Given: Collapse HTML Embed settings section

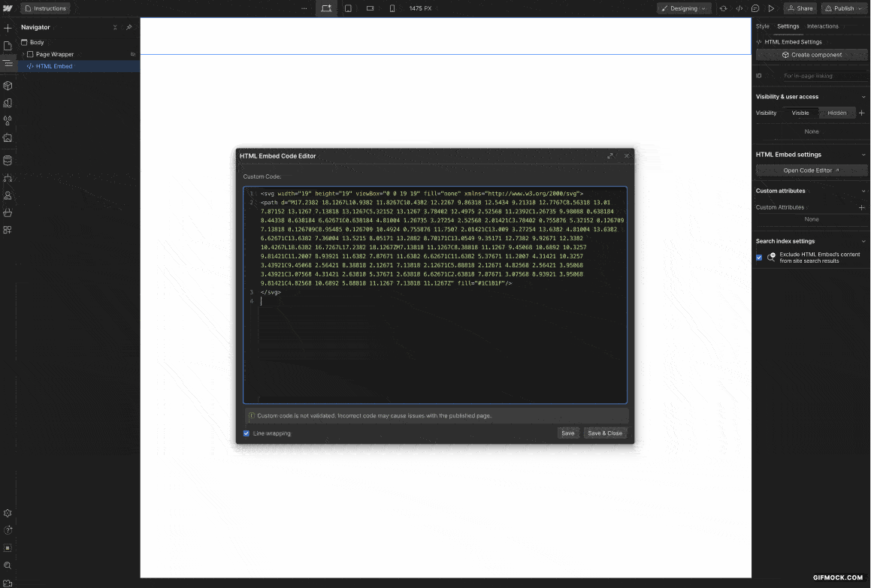Looking at the screenshot, I should (863, 155).
